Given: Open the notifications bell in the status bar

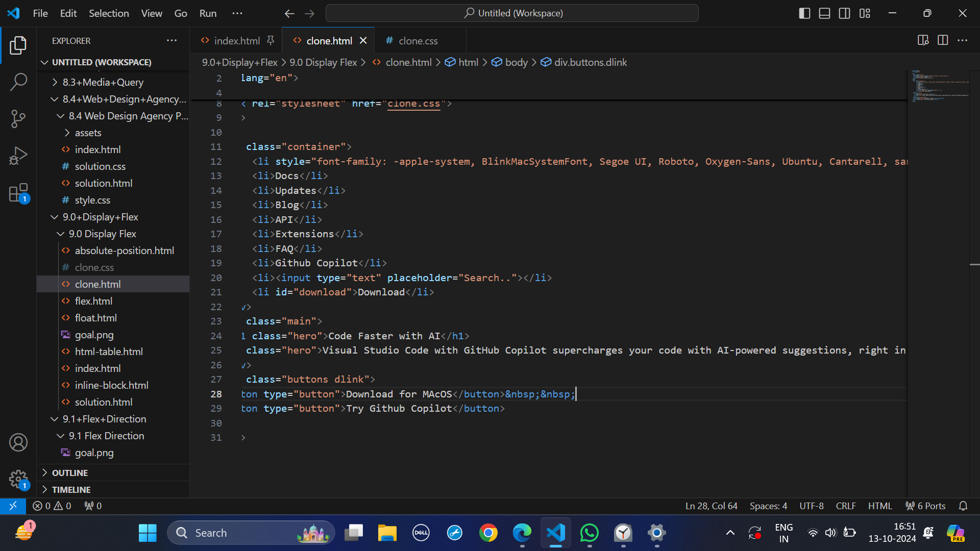Looking at the screenshot, I should 964,506.
